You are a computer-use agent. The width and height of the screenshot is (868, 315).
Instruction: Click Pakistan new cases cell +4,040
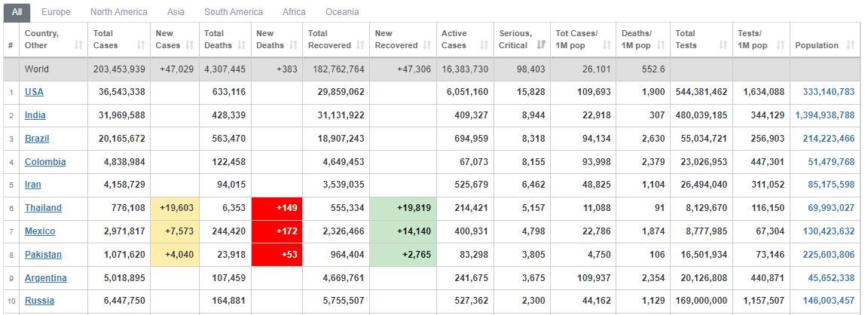(174, 255)
